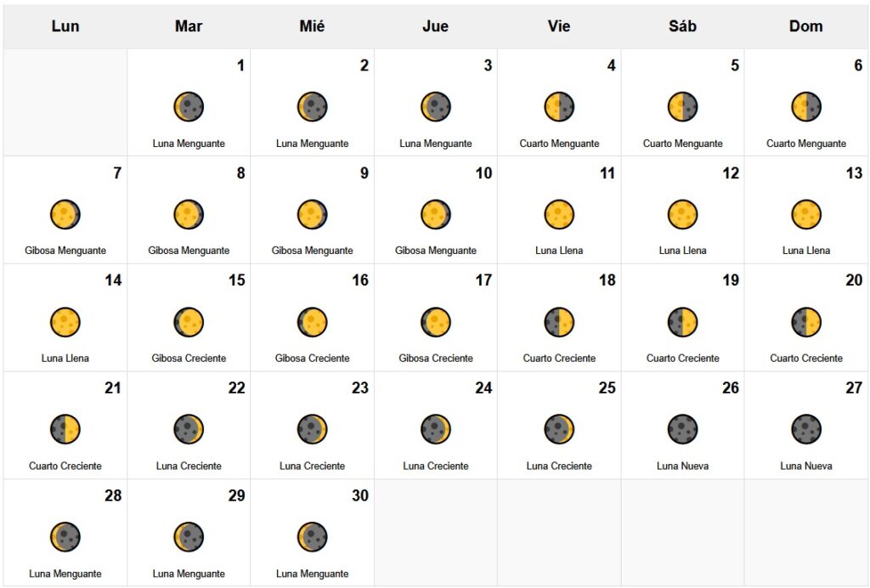
Task: Click the Luna Menguante label on day 3
Action: (x=436, y=144)
